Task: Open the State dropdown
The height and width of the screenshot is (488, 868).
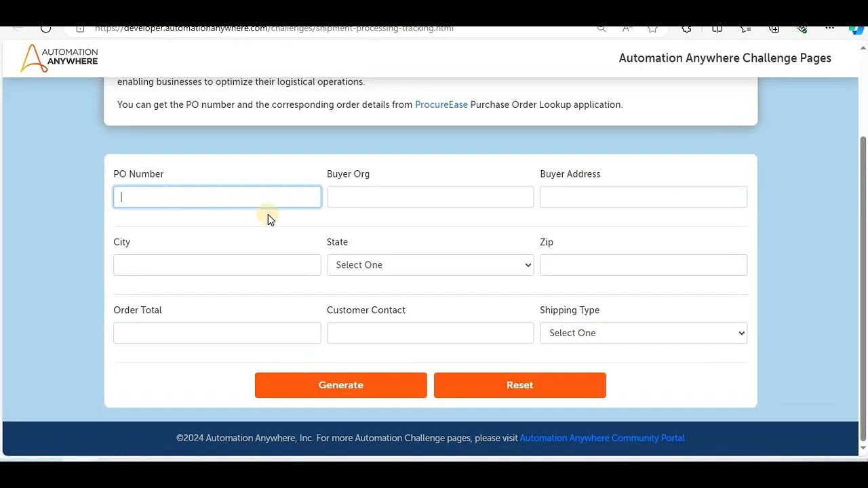Action: (431, 265)
